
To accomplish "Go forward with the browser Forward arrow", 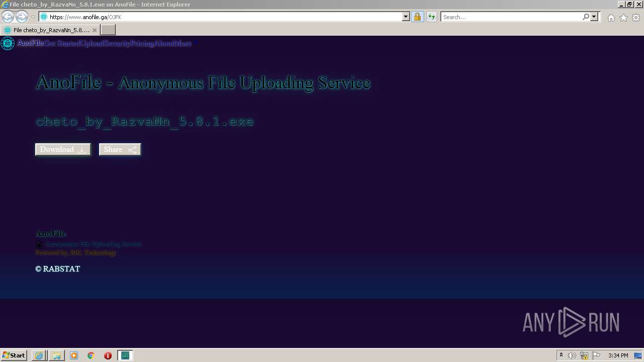I will coord(22,17).
